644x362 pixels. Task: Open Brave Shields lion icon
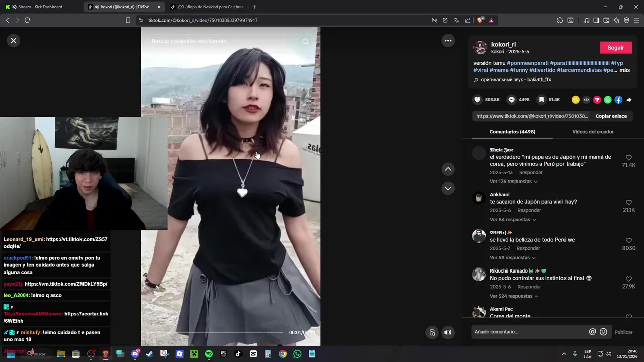pos(480,20)
